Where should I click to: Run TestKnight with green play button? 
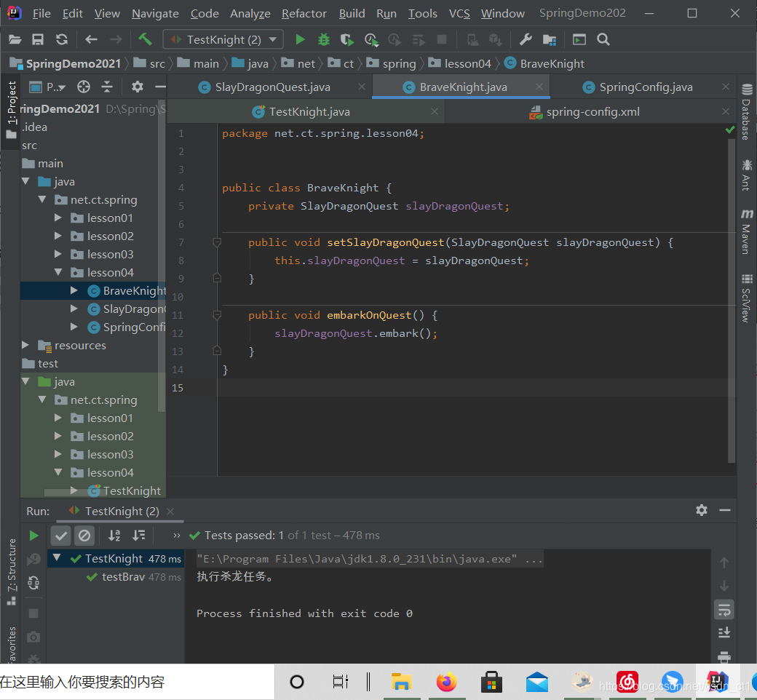(300, 39)
